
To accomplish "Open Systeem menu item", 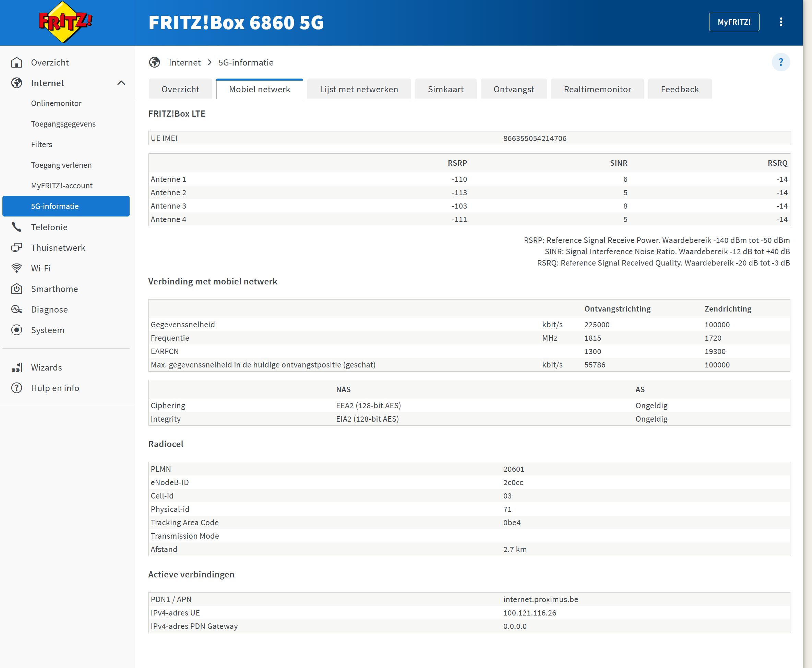I will click(x=48, y=330).
